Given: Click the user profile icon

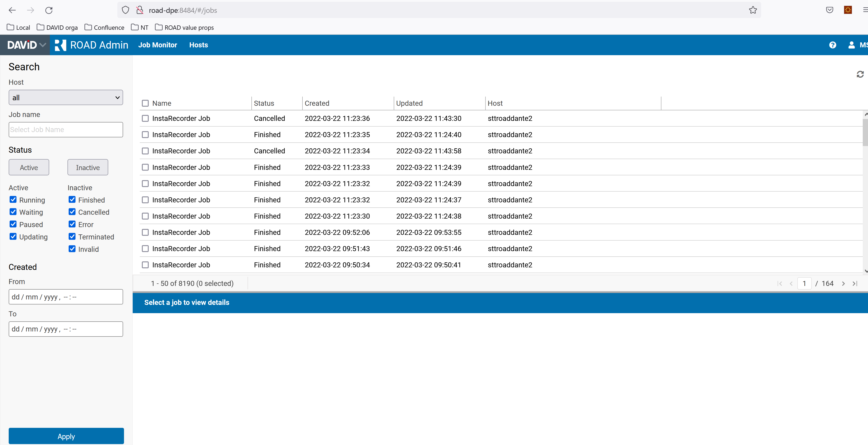Looking at the screenshot, I should (x=851, y=45).
